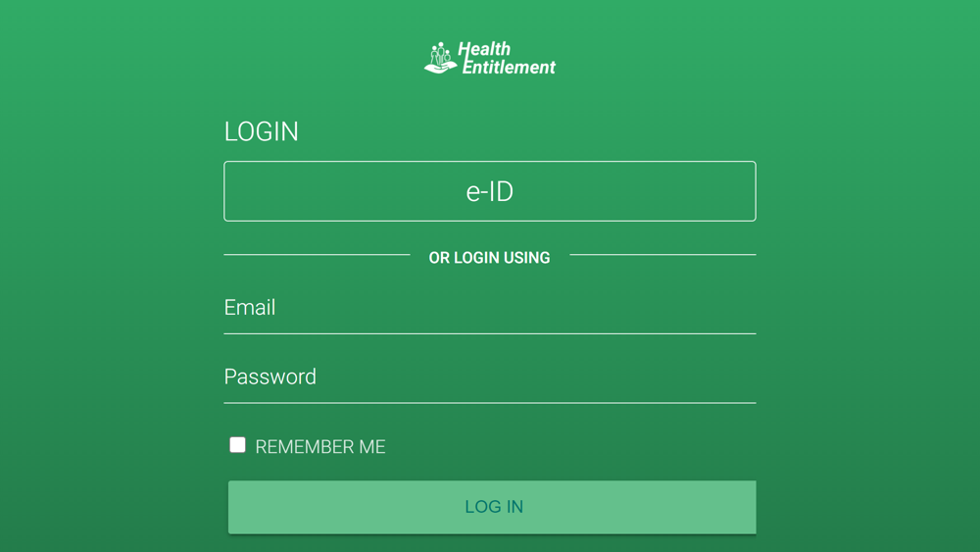The height and width of the screenshot is (552, 980).
Task: Click the underline beneath the Email field
Action: tap(490, 333)
